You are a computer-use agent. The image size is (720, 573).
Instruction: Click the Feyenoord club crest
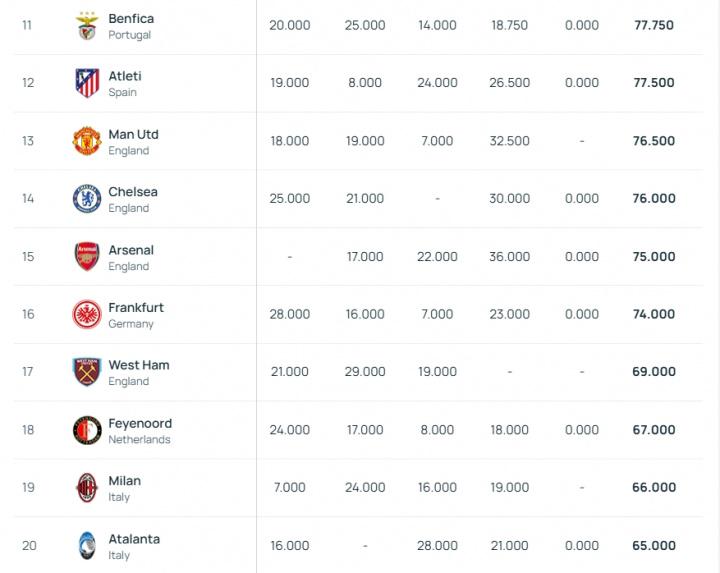coord(87,430)
